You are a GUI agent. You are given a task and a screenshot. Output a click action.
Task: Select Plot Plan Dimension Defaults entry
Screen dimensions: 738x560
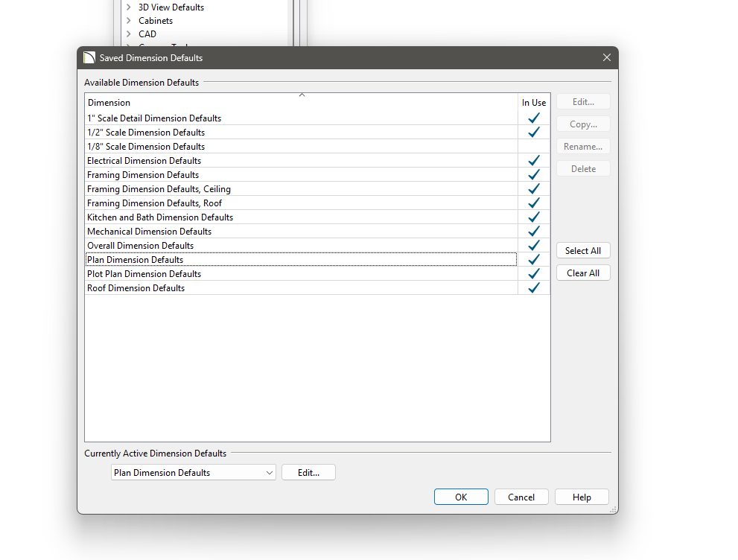(x=144, y=274)
